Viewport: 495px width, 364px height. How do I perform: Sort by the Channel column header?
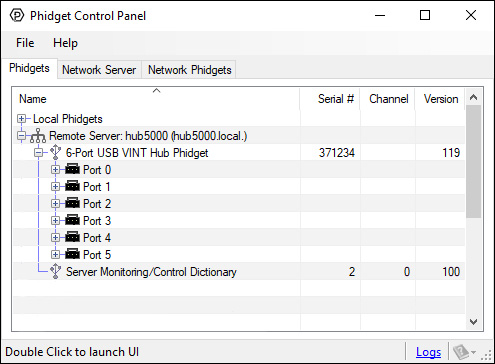click(x=387, y=99)
